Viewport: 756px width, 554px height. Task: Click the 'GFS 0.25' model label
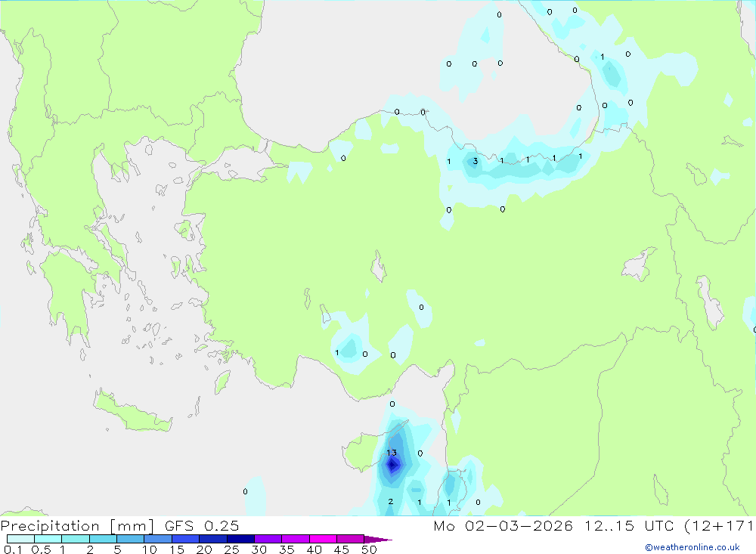click(202, 525)
